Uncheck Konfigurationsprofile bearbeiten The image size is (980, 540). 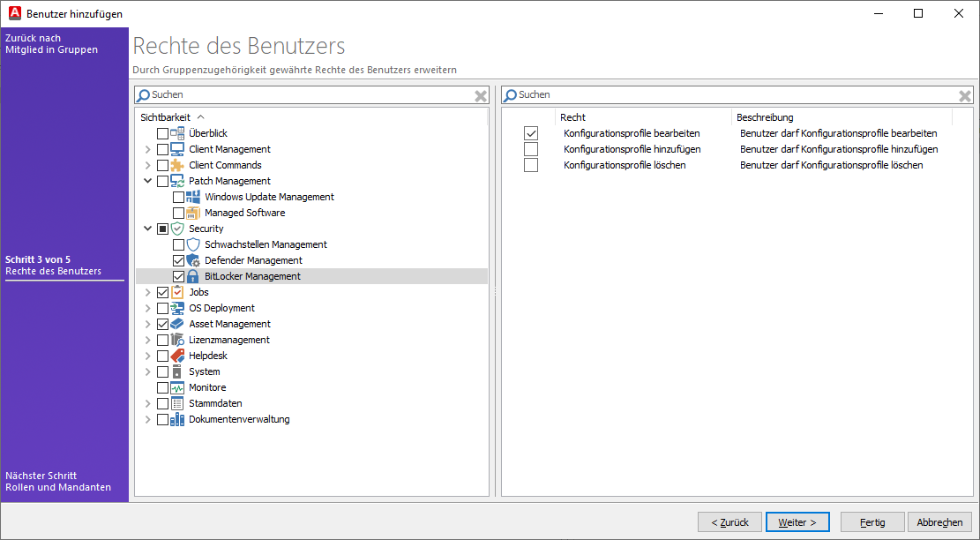tap(531, 133)
